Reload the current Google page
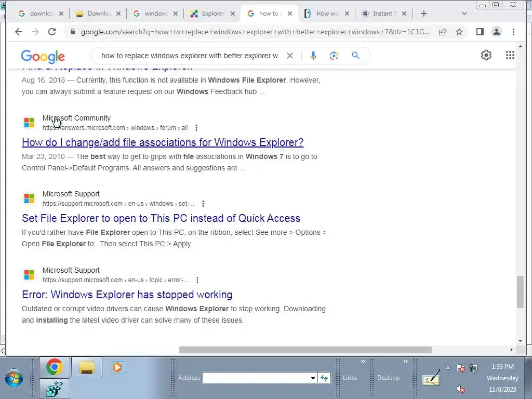The width and height of the screenshot is (532, 399). point(52,32)
